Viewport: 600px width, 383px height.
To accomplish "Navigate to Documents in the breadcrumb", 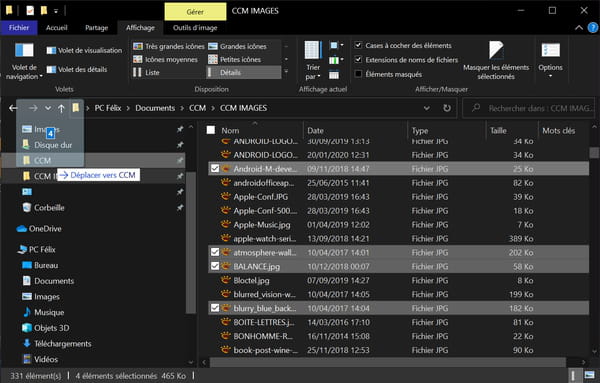I will (155, 108).
